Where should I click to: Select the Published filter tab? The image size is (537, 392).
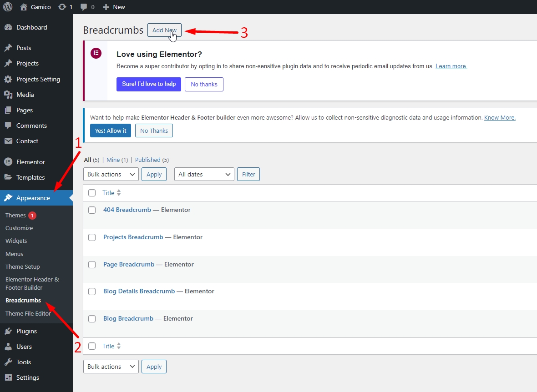click(148, 160)
